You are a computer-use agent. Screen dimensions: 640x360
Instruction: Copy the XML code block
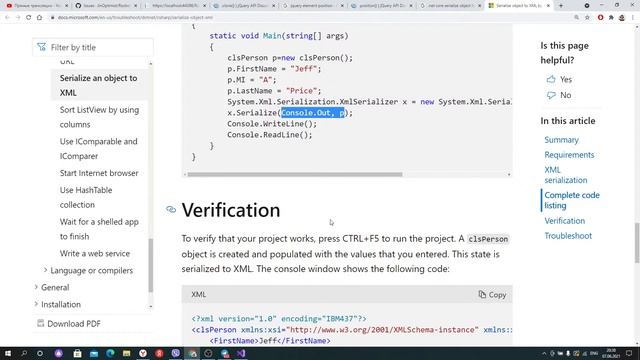(492, 295)
